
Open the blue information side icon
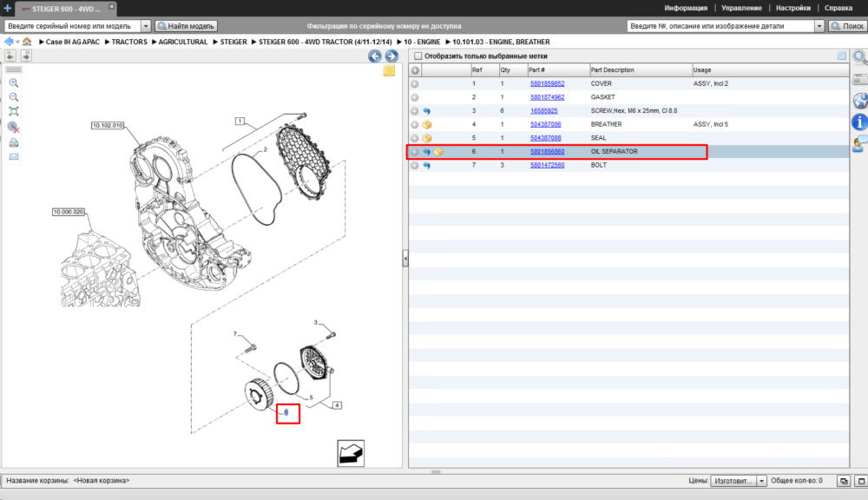pos(859,122)
